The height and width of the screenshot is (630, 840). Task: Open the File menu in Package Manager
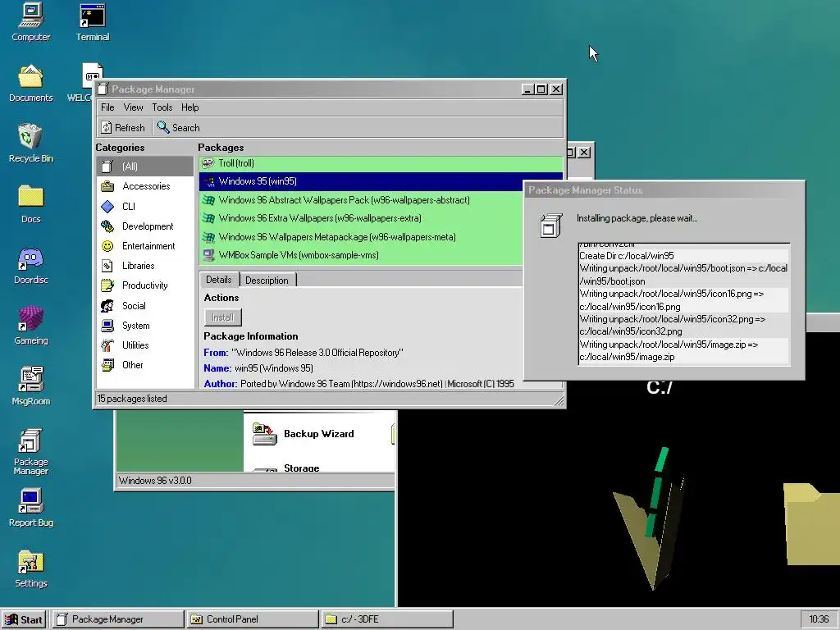pos(107,107)
